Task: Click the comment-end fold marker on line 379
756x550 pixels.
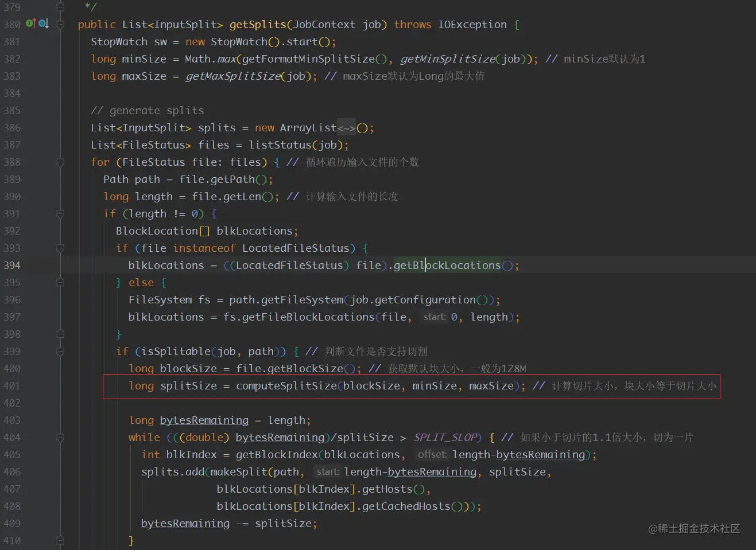Action: click(x=60, y=7)
